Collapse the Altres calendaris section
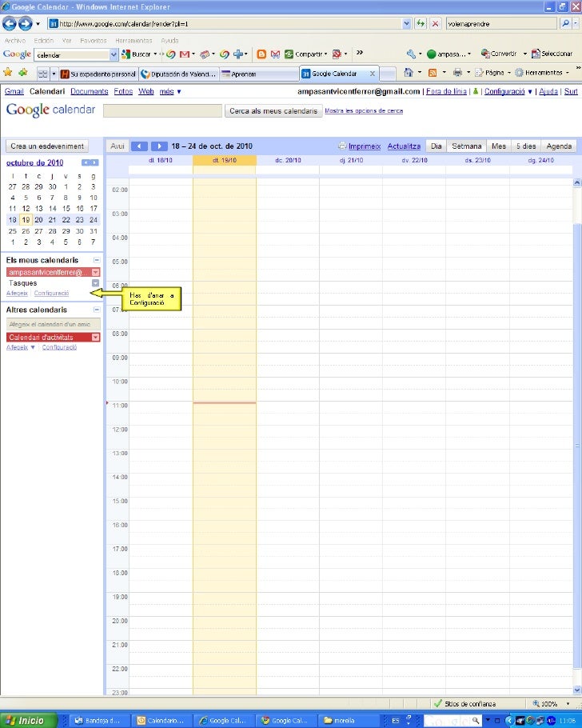 click(x=97, y=310)
